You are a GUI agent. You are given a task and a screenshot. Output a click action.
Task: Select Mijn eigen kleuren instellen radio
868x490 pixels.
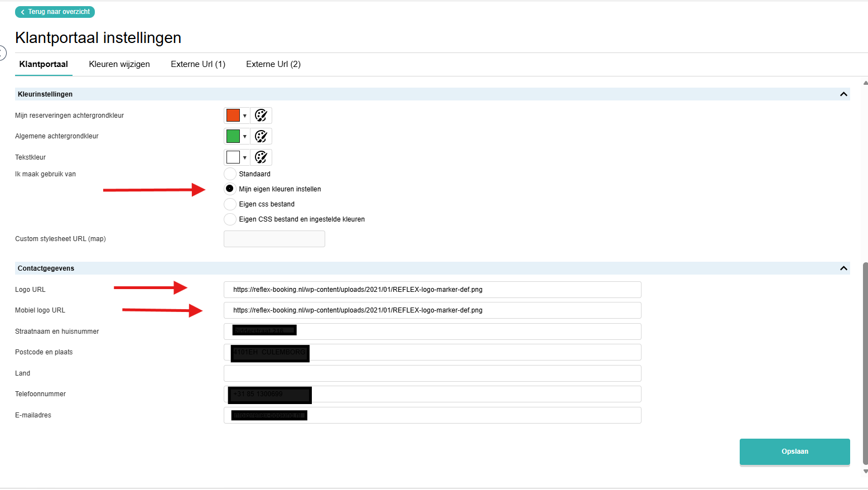pos(230,189)
